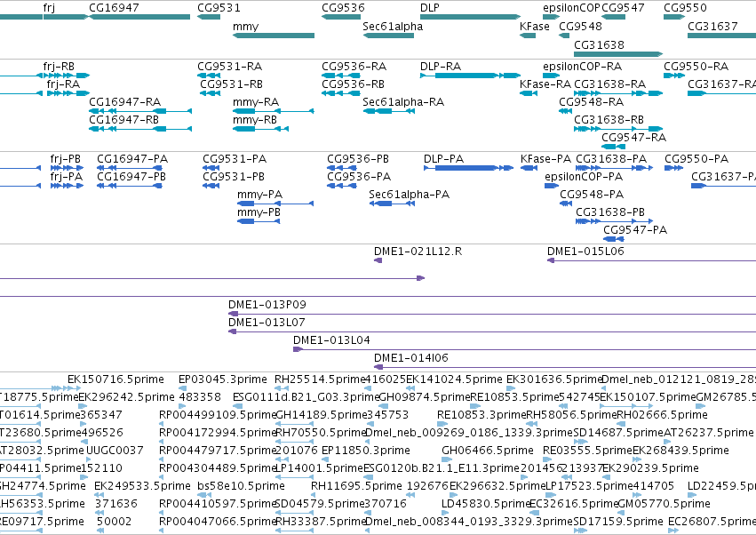Click the teal gene bar under mmy label
This screenshot has width=756, height=535.
(x=274, y=36)
